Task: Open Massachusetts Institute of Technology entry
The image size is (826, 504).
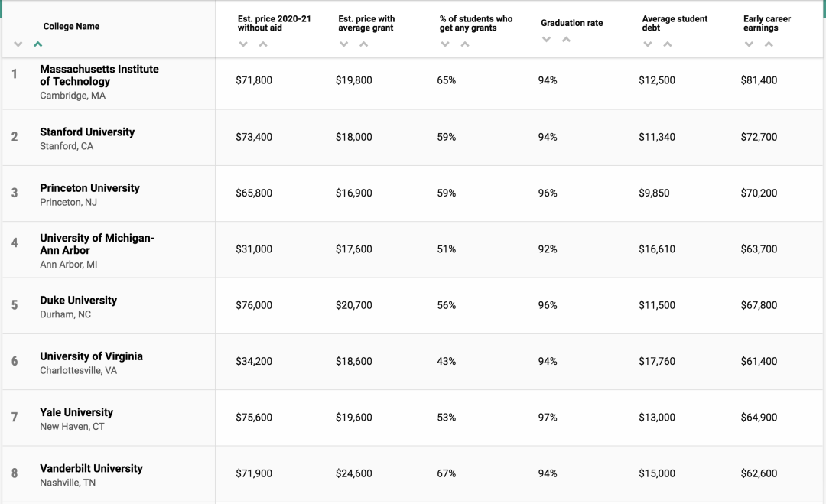Action: click(x=99, y=75)
